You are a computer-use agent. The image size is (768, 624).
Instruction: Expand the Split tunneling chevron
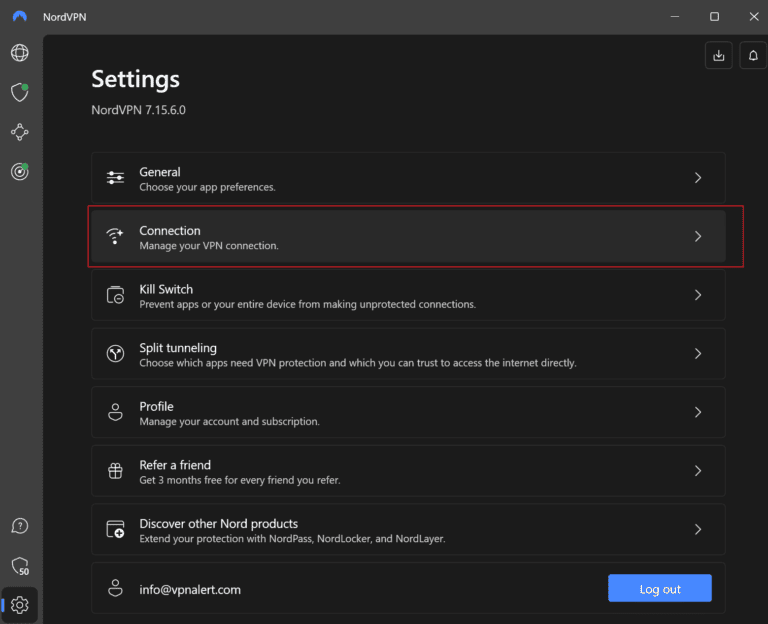pyautogui.click(x=698, y=354)
